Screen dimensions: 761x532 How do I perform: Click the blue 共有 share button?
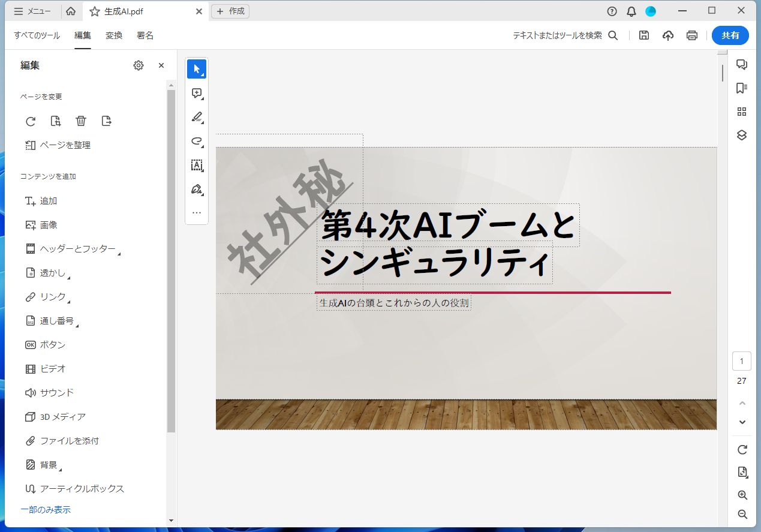click(730, 35)
